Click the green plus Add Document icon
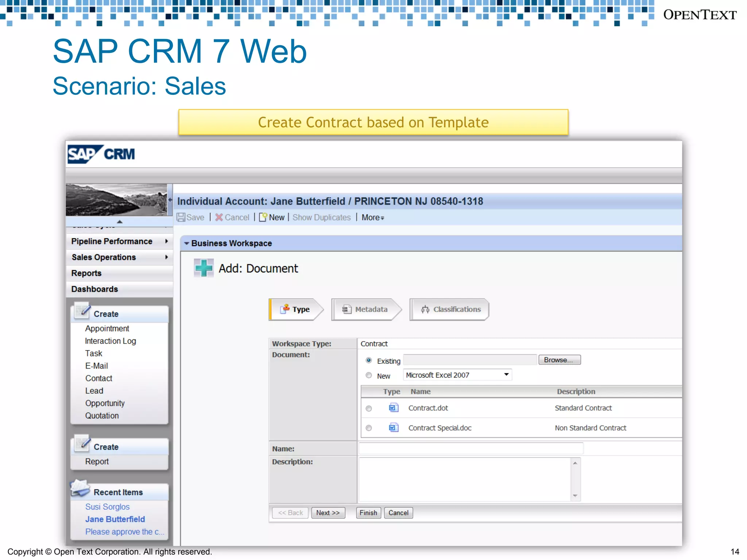747x560 pixels. click(204, 268)
